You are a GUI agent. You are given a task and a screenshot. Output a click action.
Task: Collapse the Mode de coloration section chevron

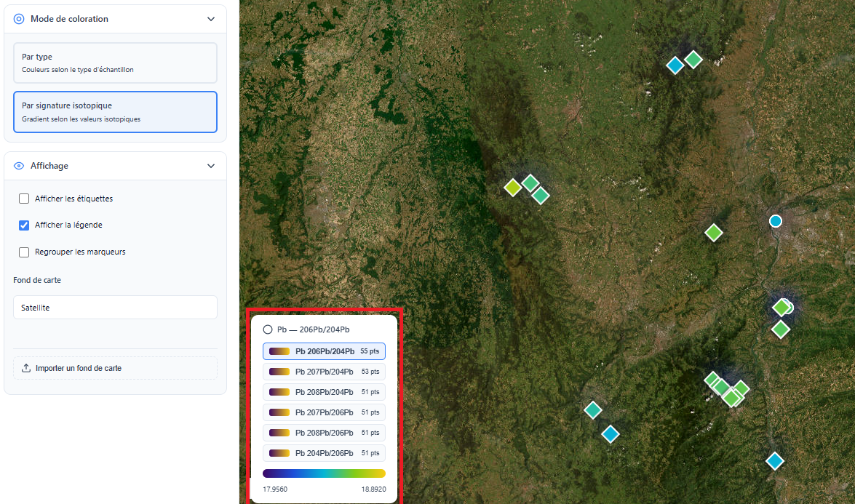pos(211,19)
